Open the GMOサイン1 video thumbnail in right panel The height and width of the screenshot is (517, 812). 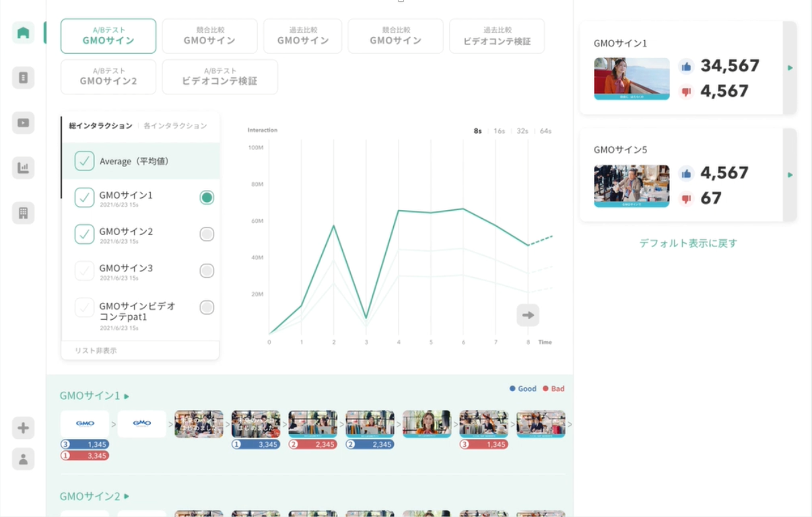pos(632,79)
